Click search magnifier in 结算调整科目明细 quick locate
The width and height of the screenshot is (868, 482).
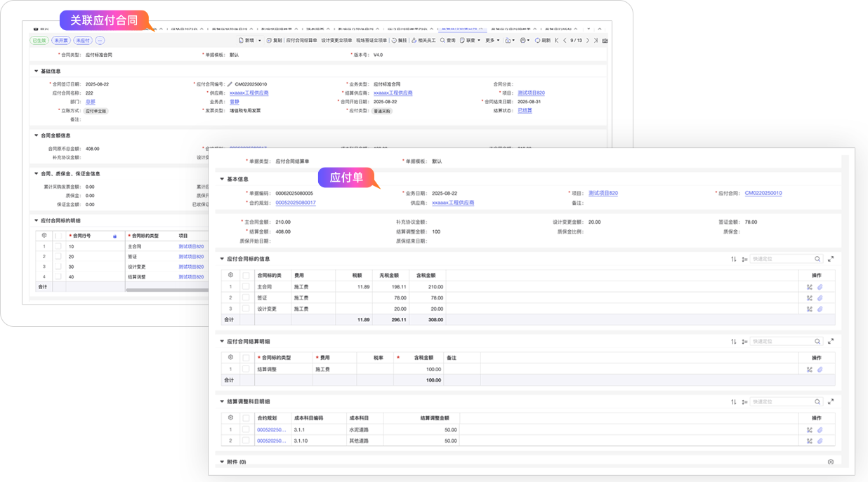(x=817, y=402)
